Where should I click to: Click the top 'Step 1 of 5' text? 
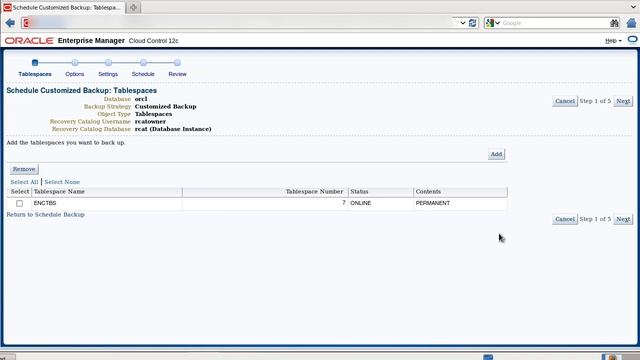595,101
